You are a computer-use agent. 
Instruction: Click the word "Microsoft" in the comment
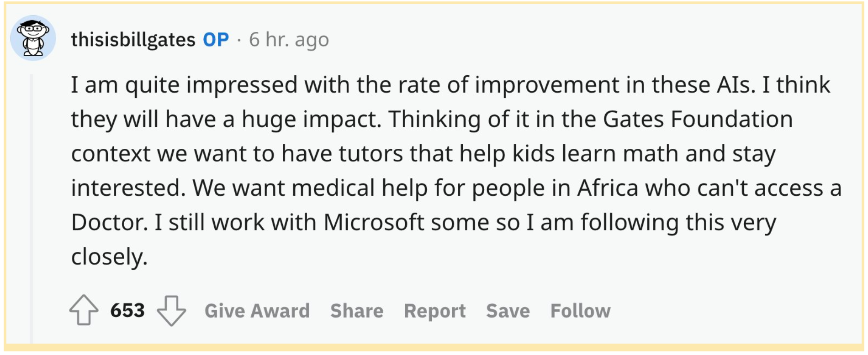coord(374,223)
